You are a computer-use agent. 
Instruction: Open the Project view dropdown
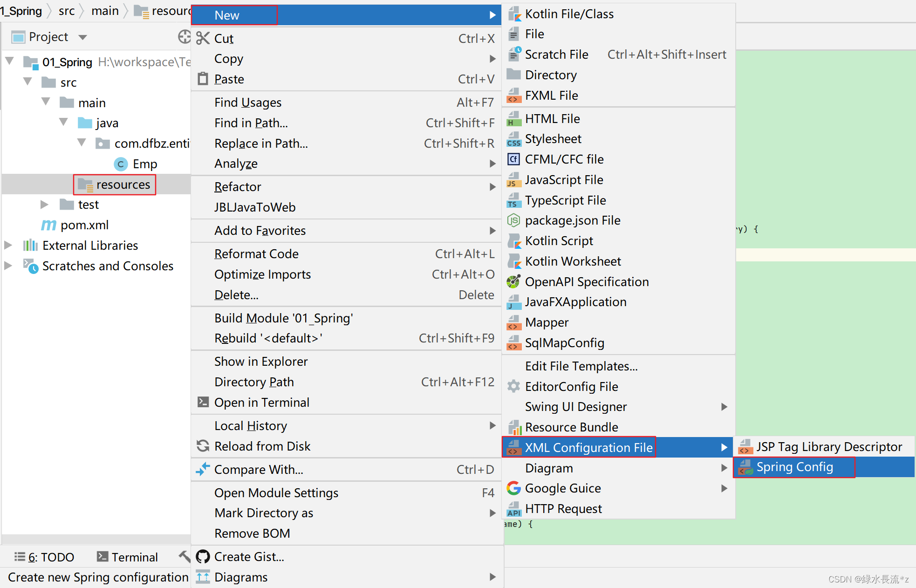(x=83, y=37)
